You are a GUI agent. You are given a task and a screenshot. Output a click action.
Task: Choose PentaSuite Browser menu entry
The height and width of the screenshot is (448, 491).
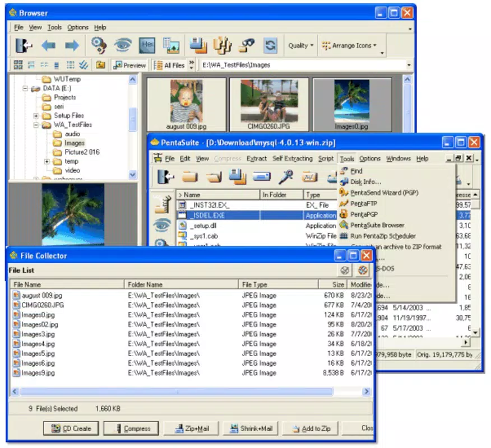pos(396,225)
